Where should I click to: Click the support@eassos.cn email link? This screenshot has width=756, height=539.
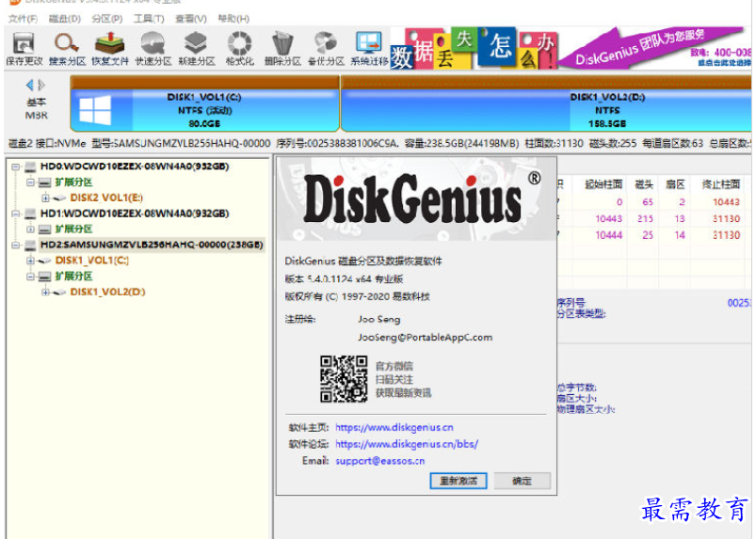point(380,461)
